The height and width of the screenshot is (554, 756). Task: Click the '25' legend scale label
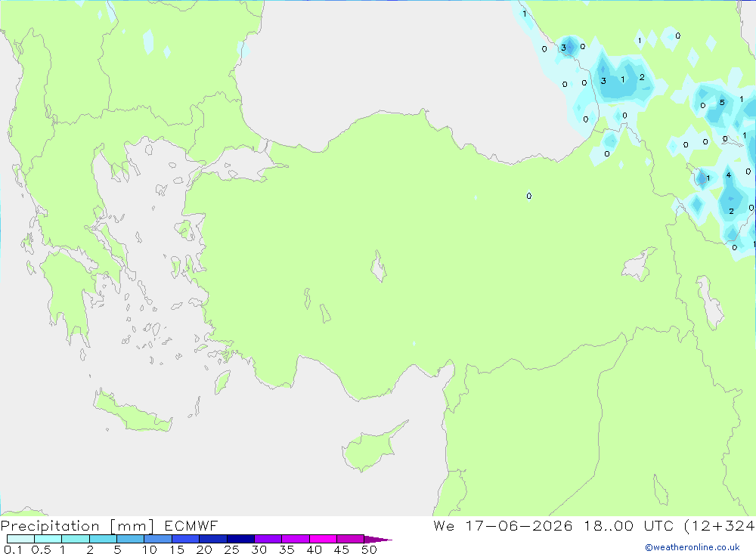point(231,549)
